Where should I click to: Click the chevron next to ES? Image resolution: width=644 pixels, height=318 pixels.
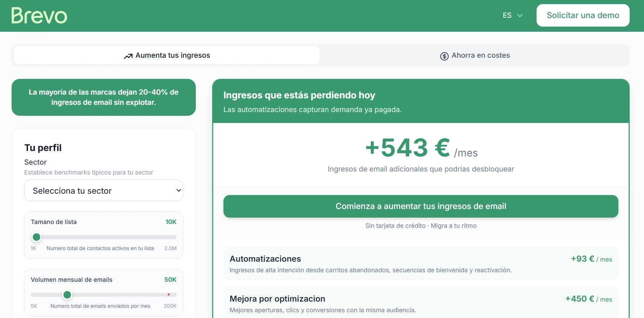(x=519, y=15)
